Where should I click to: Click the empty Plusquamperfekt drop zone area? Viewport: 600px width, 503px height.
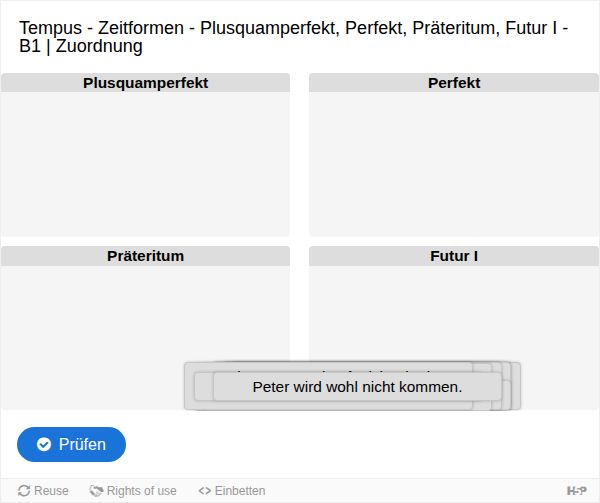(x=145, y=164)
